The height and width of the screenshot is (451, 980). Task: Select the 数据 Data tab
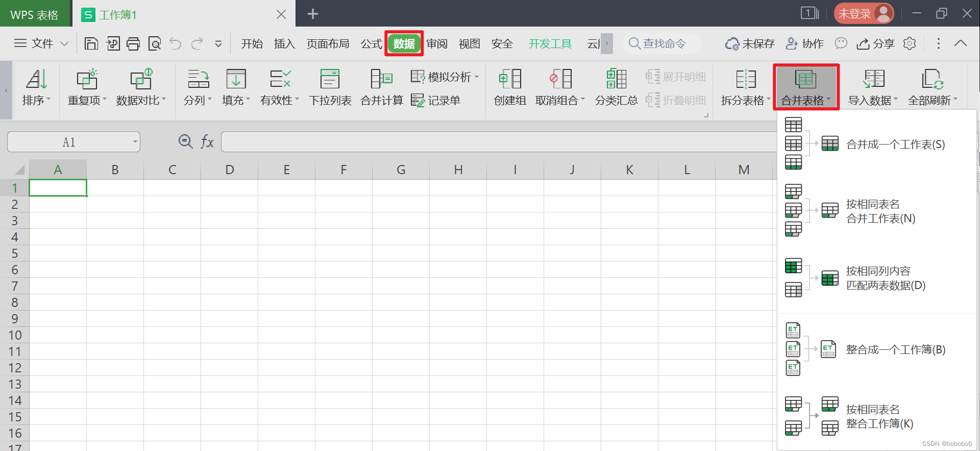click(404, 44)
